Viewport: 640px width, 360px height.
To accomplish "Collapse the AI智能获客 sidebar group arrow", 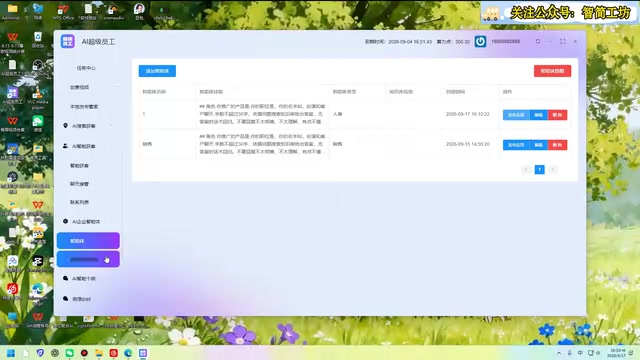I will (111, 146).
